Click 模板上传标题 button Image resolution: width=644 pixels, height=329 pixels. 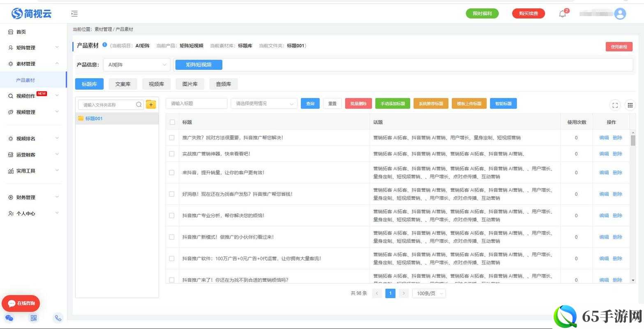[x=469, y=104]
